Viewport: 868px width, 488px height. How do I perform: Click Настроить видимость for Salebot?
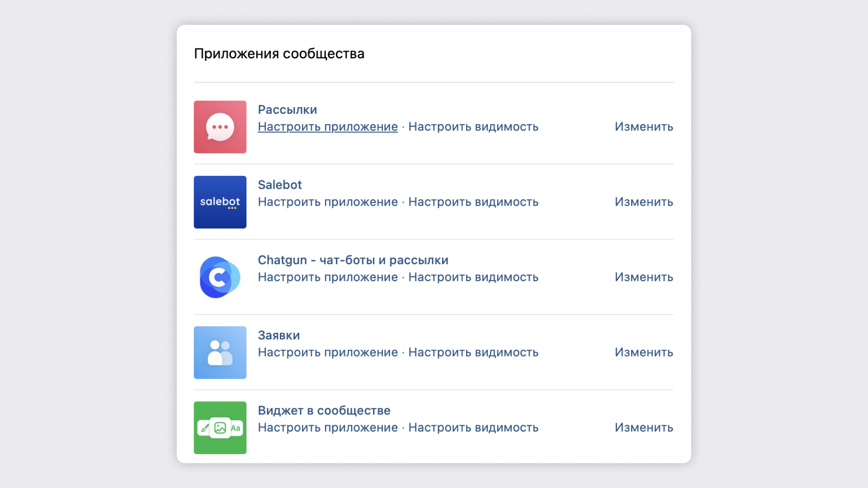(473, 202)
